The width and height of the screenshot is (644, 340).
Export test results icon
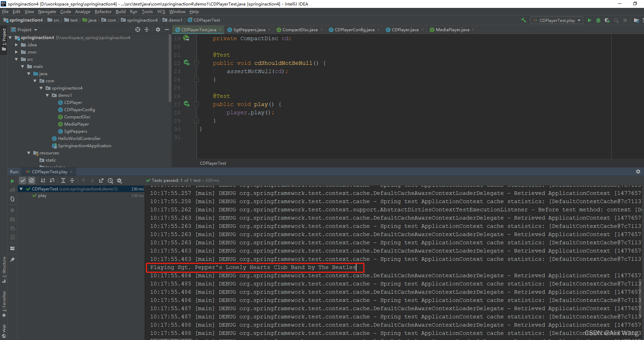pos(101,180)
